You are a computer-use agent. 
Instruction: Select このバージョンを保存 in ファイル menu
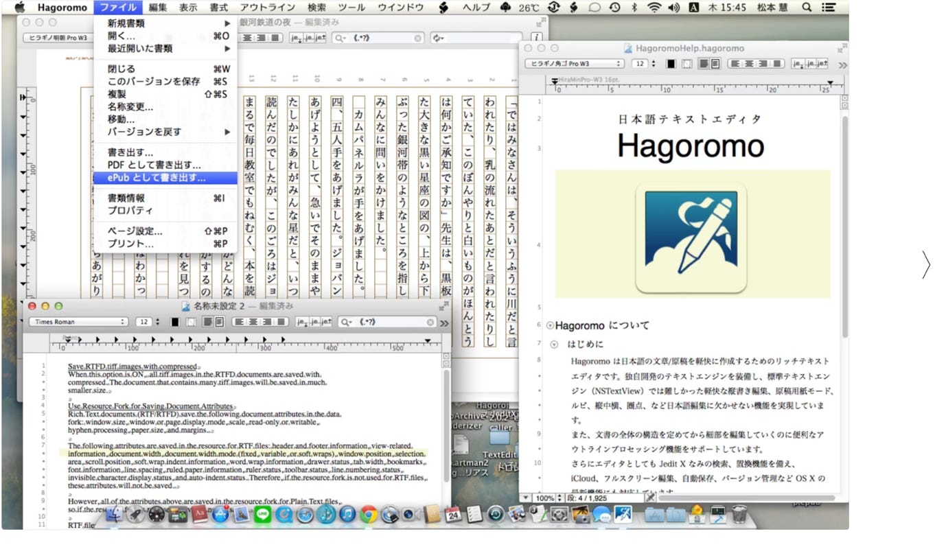coord(165,81)
